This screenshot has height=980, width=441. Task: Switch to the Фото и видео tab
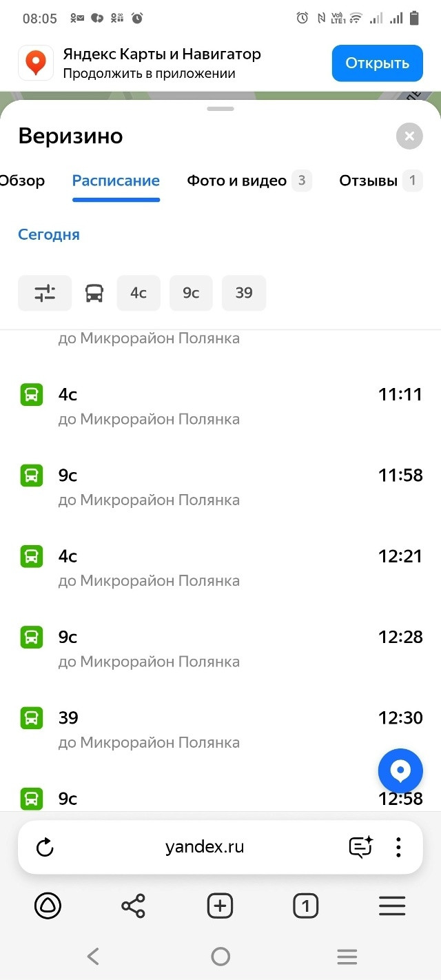coord(237,181)
